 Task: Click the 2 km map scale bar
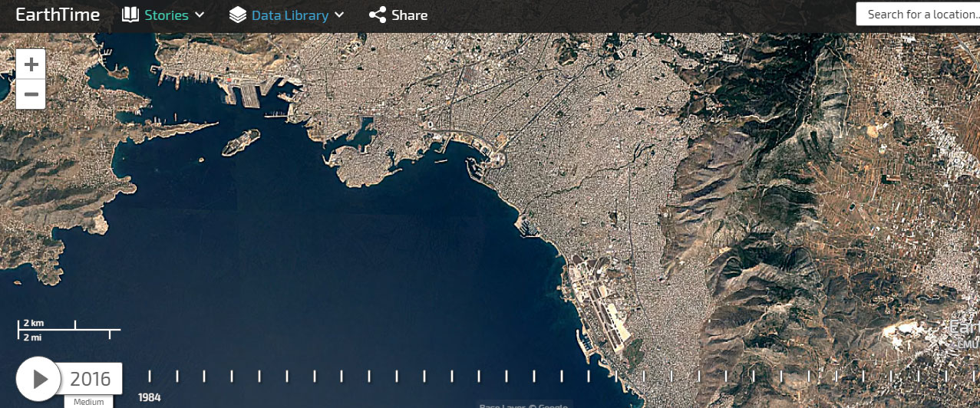[x=69, y=329]
